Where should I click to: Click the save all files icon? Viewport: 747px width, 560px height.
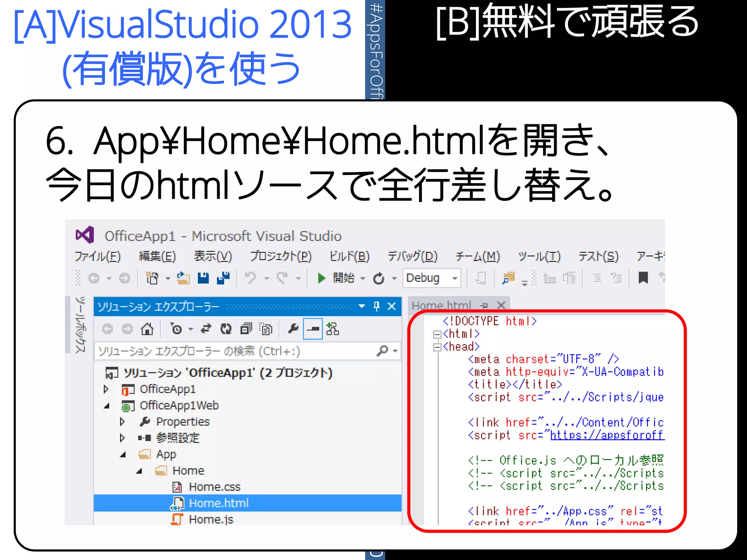pos(223,278)
